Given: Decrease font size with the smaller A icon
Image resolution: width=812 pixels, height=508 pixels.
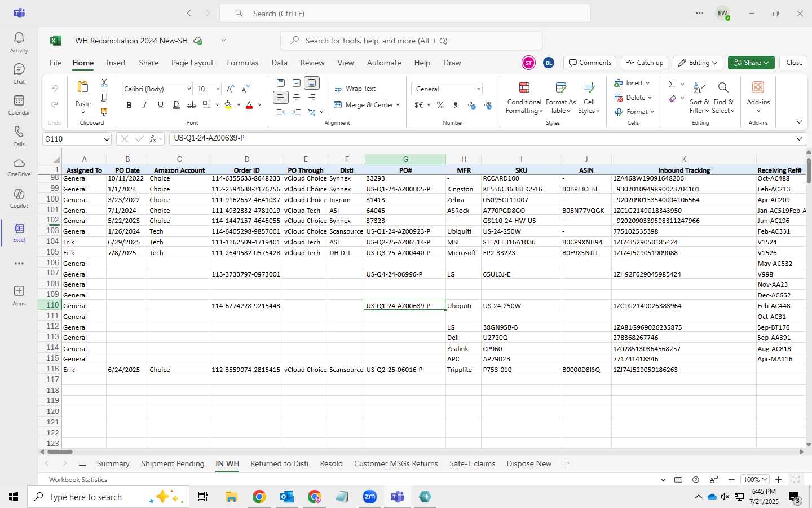Looking at the screenshot, I should pos(245,89).
